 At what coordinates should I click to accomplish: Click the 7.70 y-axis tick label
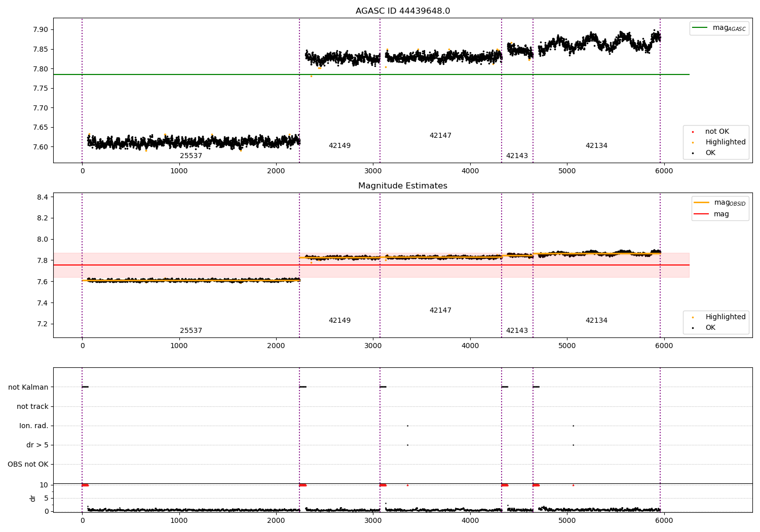tap(41, 108)
